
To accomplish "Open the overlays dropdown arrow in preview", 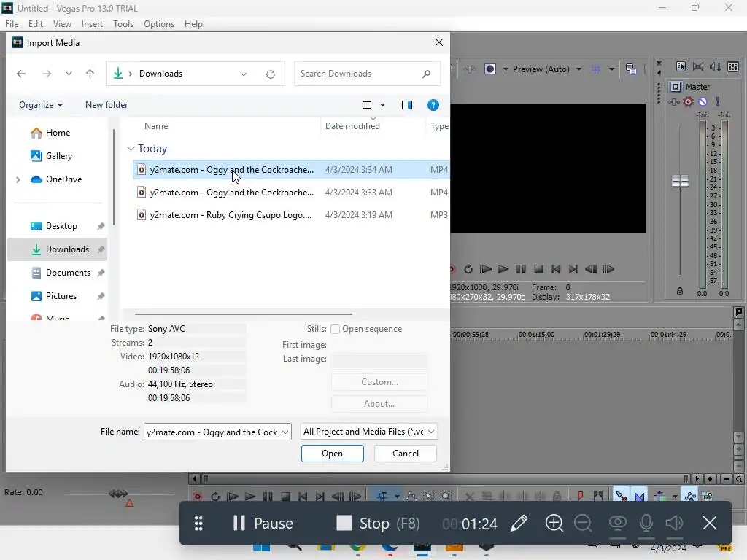I will (611, 69).
